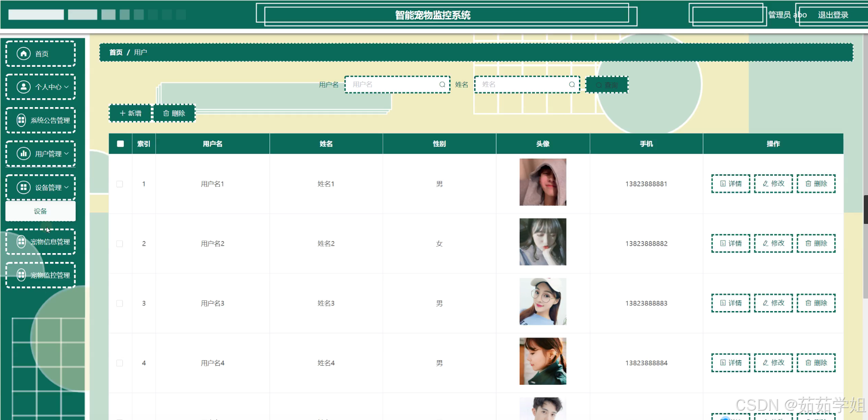Open 详情 for the 用户名3 row
The width and height of the screenshot is (868, 420).
731,303
